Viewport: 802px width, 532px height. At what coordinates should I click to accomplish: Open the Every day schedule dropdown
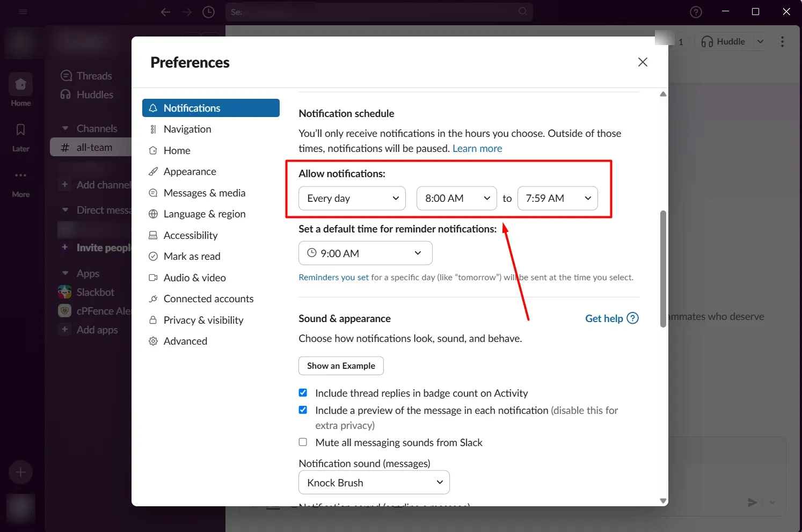[x=352, y=198]
